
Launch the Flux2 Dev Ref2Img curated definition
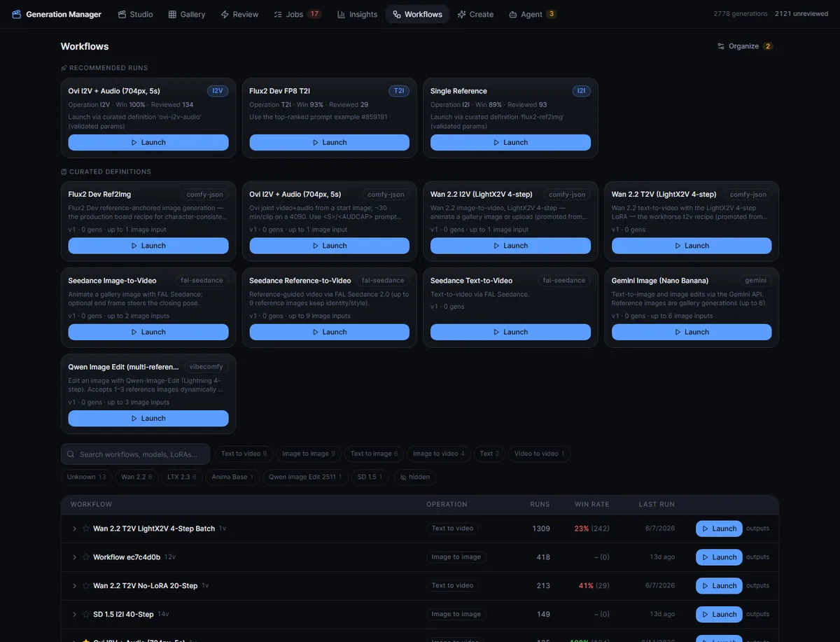148,246
